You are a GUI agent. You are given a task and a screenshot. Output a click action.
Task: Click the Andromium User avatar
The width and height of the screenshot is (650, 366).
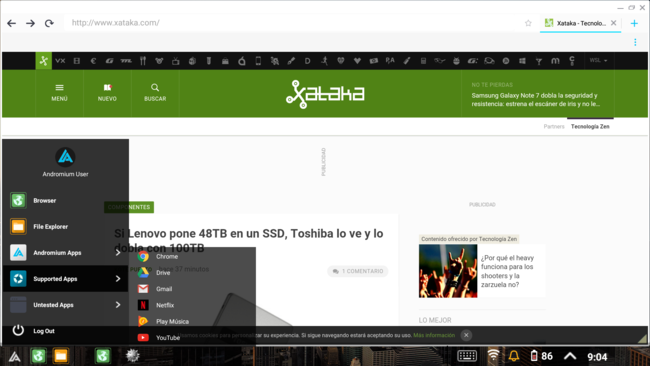click(x=65, y=157)
